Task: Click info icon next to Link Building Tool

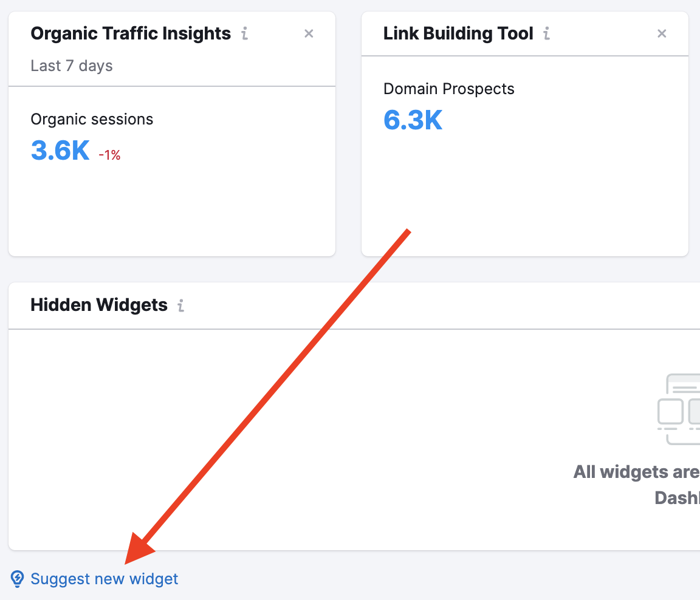Action: tap(546, 33)
